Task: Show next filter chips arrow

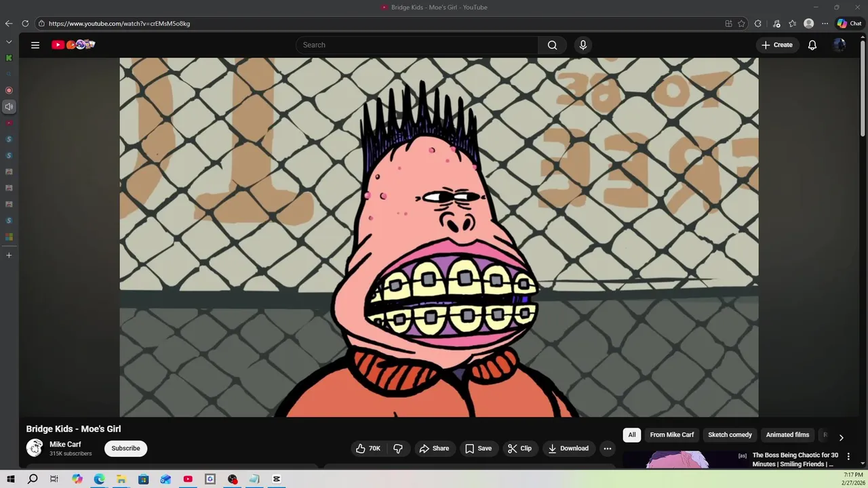Action: (841, 437)
